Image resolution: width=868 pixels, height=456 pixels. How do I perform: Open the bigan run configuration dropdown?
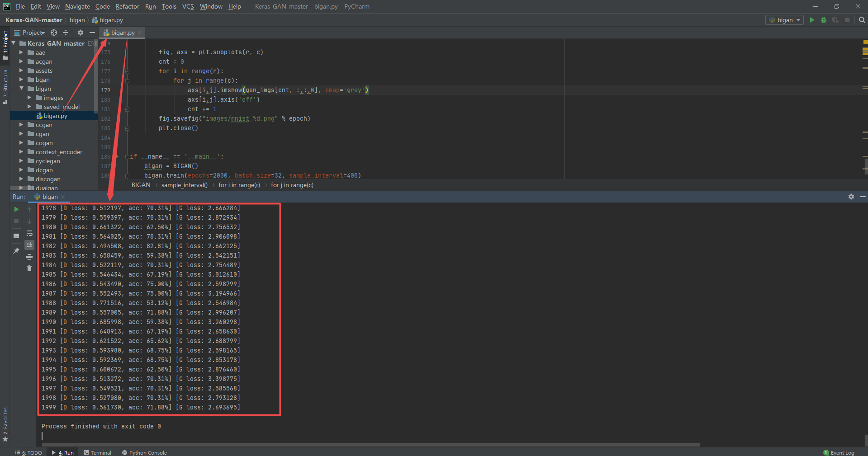784,20
